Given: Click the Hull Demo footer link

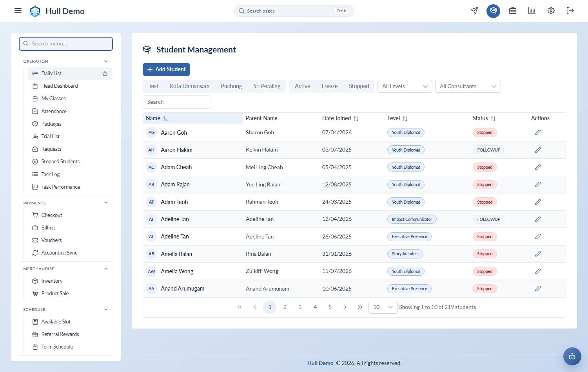Looking at the screenshot, I should [320, 363].
